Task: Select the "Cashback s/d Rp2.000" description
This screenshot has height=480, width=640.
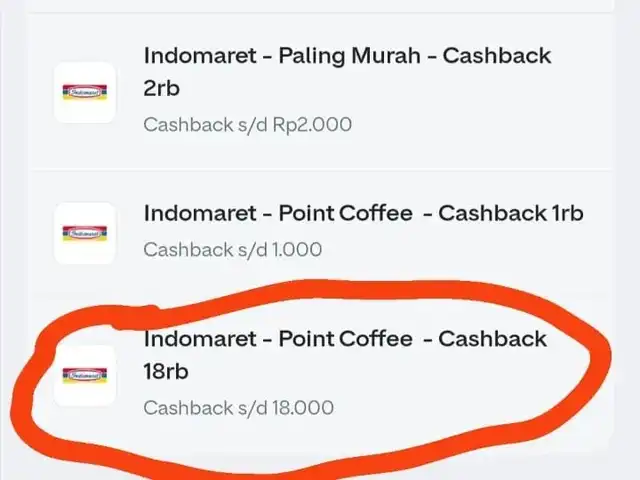Action: (x=247, y=124)
